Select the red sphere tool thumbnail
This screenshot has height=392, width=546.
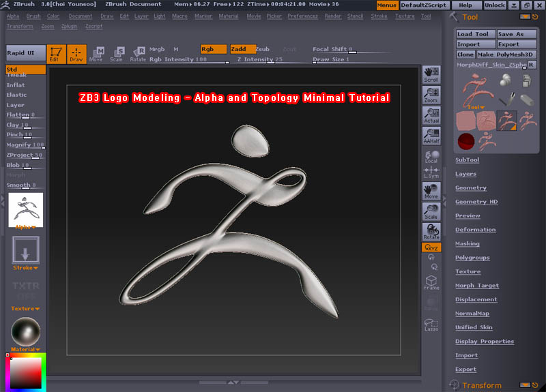(x=465, y=142)
